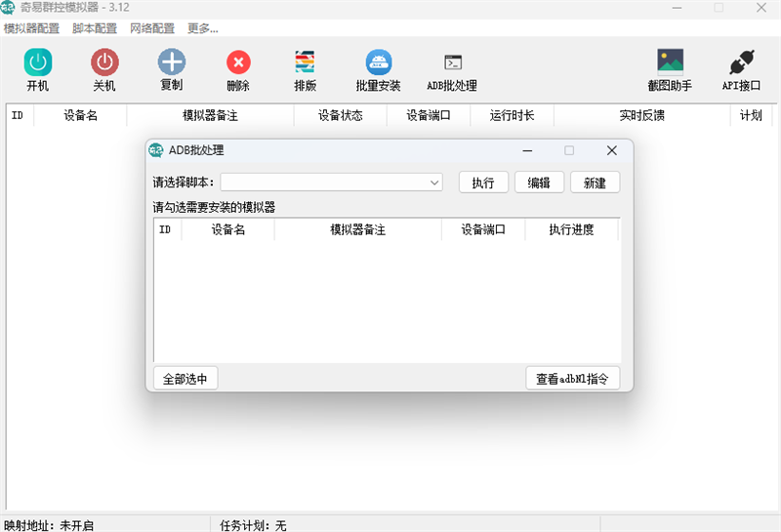
Task: Click the ID column header in the main table
Action: (x=18, y=115)
